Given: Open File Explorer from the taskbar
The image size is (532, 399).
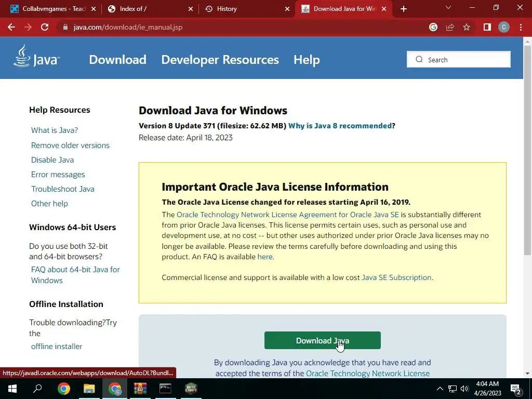Looking at the screenshot, I should click(89, 389).
